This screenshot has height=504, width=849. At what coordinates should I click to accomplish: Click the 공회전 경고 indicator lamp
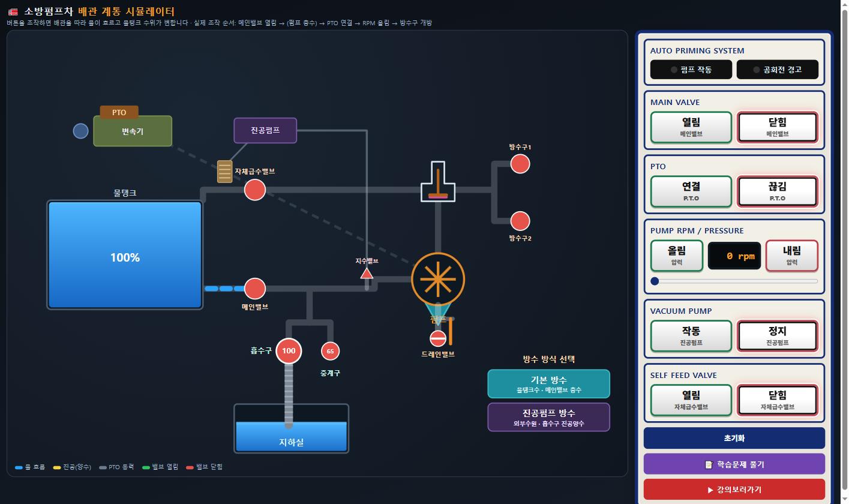tap(778, 70)
